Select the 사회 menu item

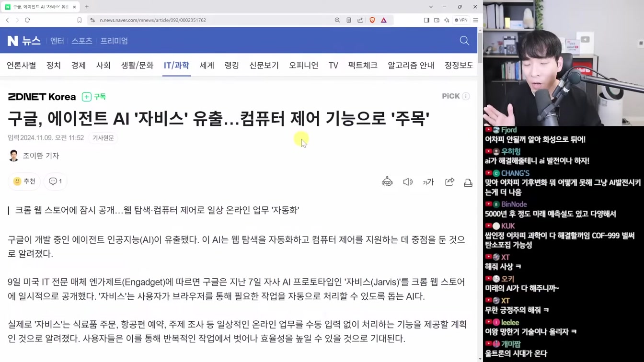[103, 65]
